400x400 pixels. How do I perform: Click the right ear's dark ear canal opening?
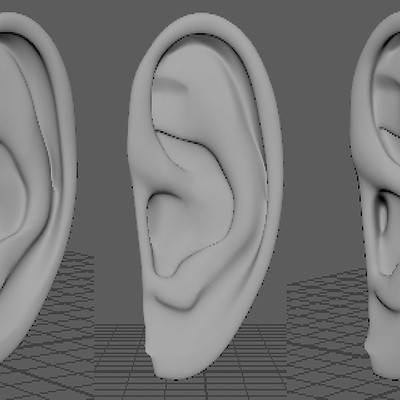pos(383,217)
